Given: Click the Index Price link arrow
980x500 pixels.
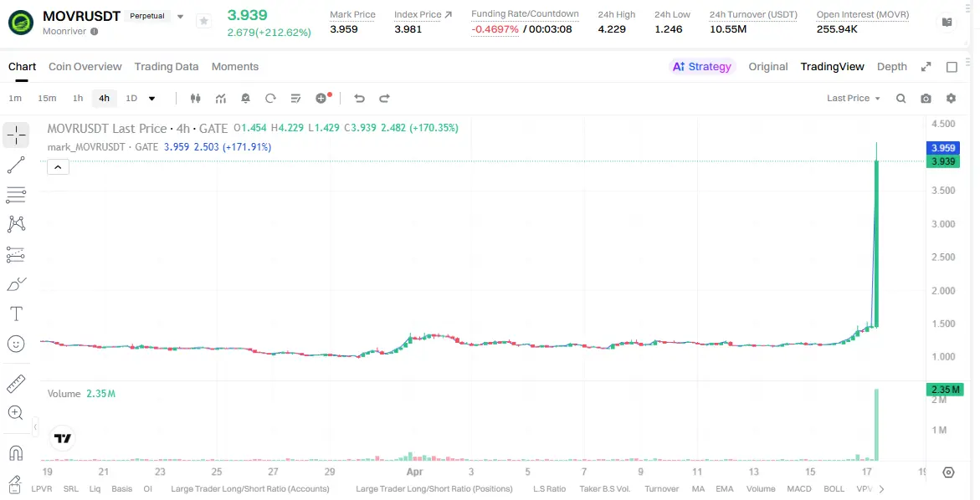Looking at the screenshot, I should [x=448, y=13].
